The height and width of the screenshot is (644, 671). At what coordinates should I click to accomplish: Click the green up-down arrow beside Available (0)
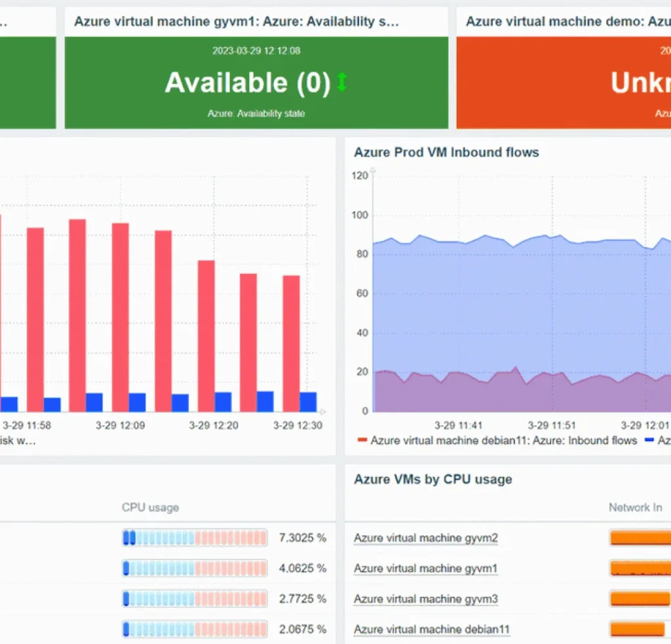click(341, 82)
